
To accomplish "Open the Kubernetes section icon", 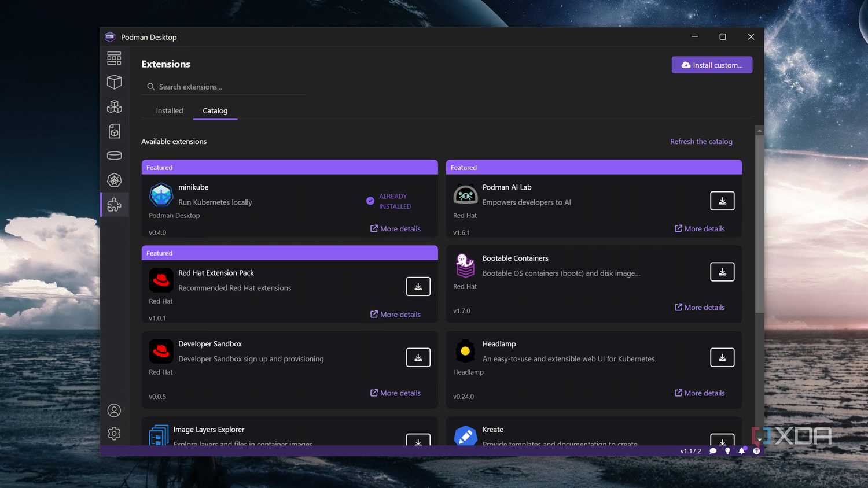I will tap(114, 180).
